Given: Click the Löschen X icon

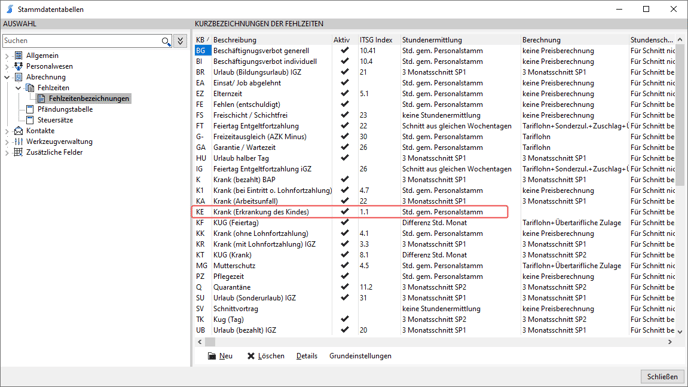Looking at the screenshot, I should coord(251,356).
